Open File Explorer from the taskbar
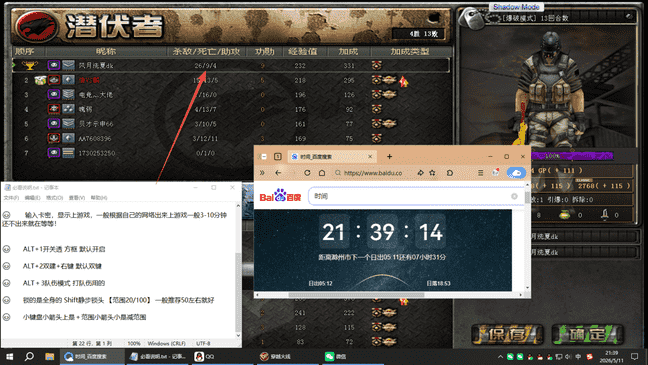Screen dimensions: 648x365 (49, 356)
